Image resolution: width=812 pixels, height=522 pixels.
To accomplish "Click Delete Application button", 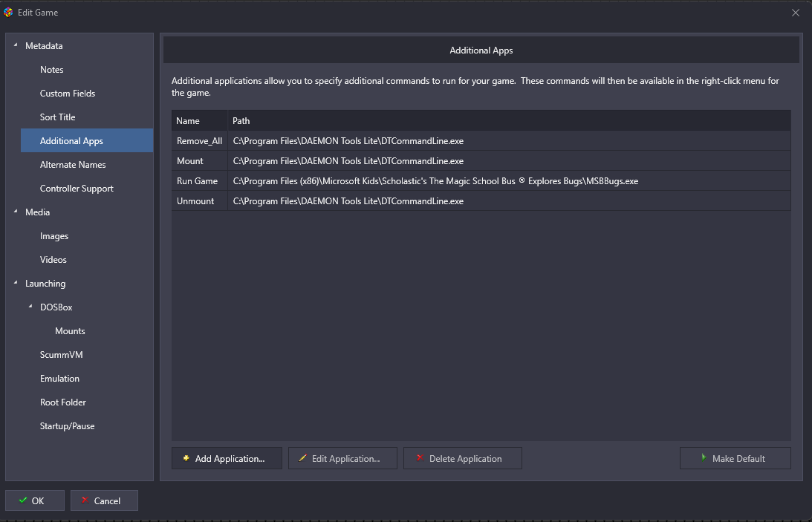I will (x=462, y=458).
